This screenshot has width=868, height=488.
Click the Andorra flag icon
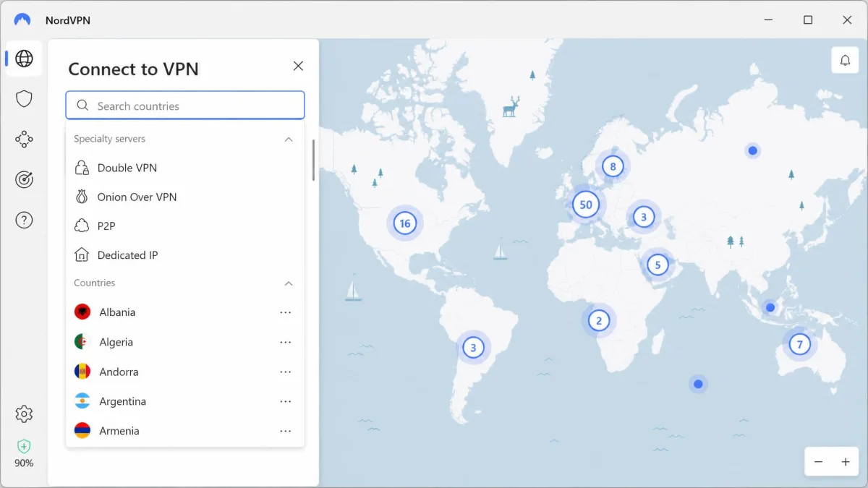[x=82, y=372]
